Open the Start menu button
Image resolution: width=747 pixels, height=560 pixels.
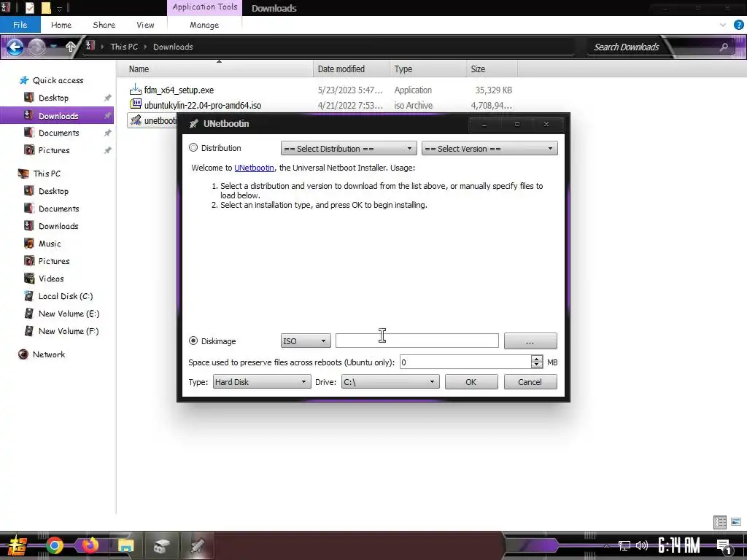coord(17,545)
